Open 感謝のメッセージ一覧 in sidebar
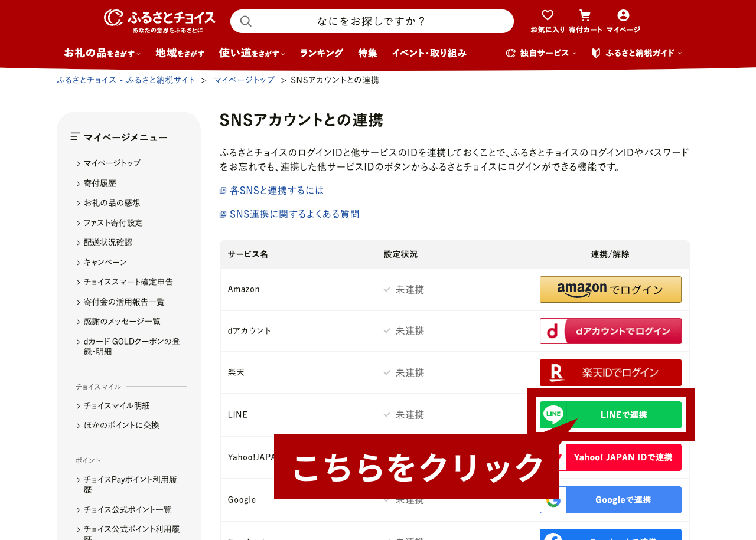 122,321
